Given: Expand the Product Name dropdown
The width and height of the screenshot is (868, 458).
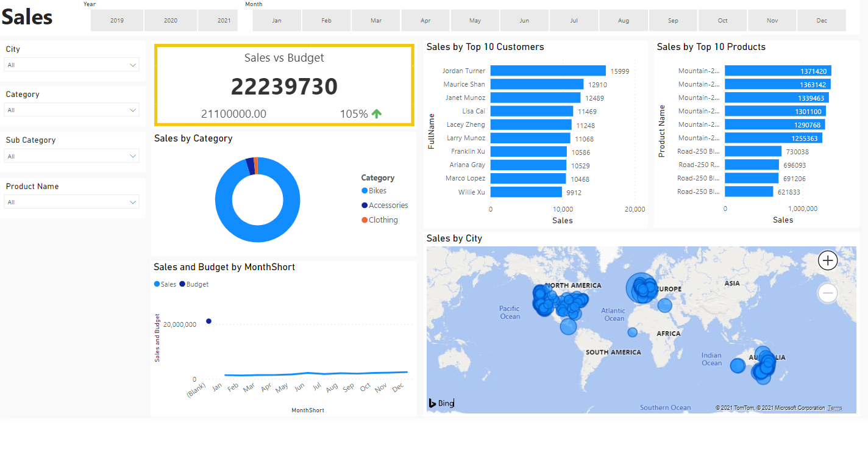Looking at the screenshot, I should click(x=132, y=201).
